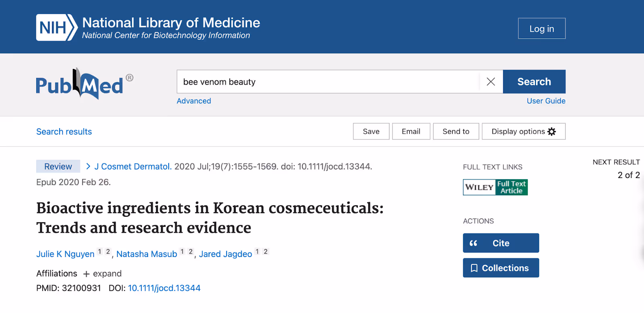
Task: Return to Search results
Action: click(x=64, y=132)
